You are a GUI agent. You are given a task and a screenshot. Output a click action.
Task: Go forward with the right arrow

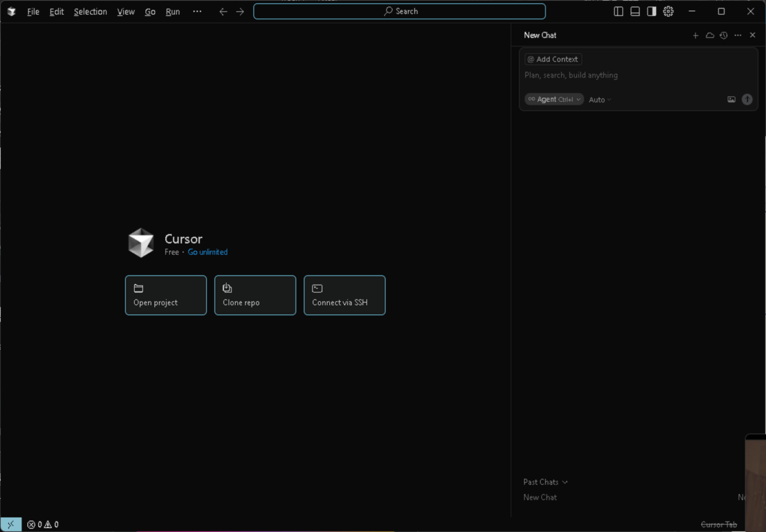240,11
